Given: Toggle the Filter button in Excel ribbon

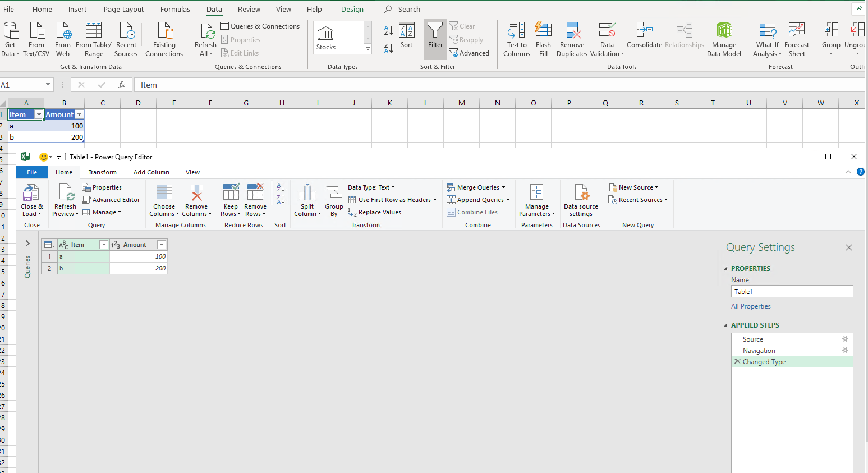Looking at the screenshot, I should pyautogui.click(x=435, y=39).
